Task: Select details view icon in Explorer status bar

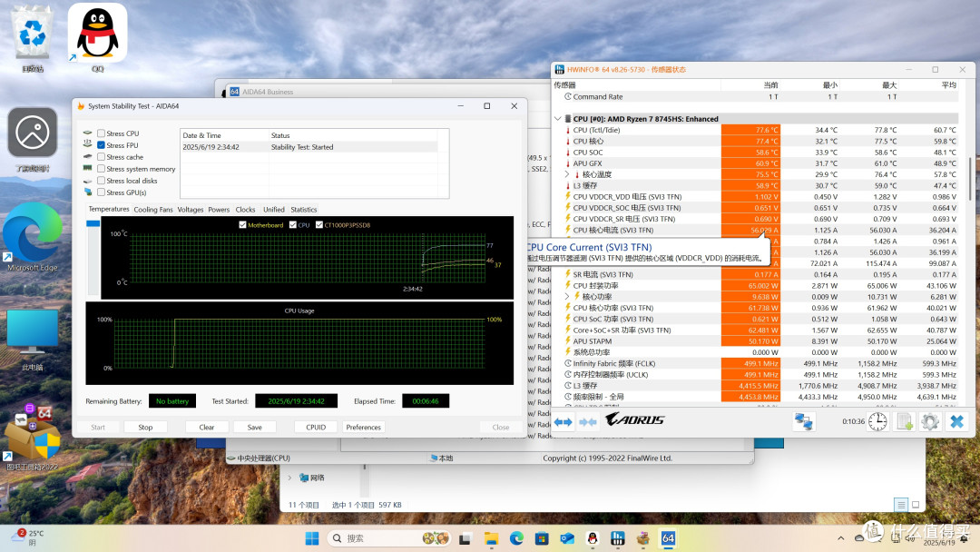Action: pyautogui.click(x=901, y=505)
